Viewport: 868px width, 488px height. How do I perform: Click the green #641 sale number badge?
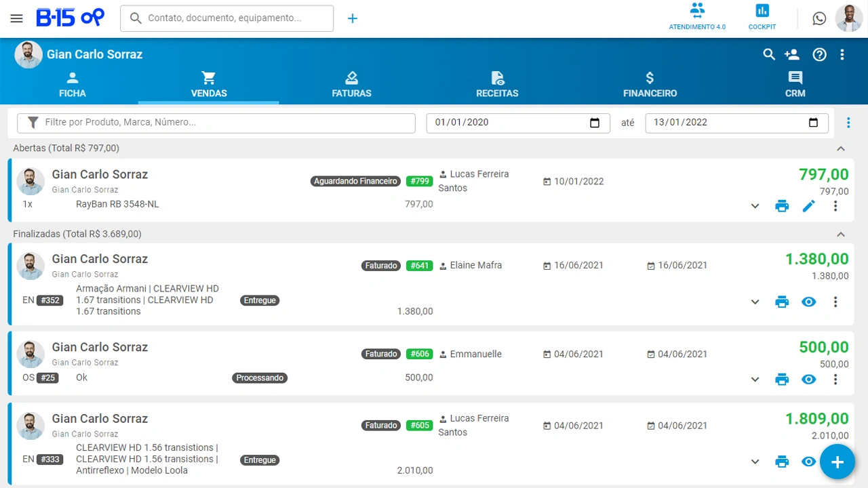(419, 266)
